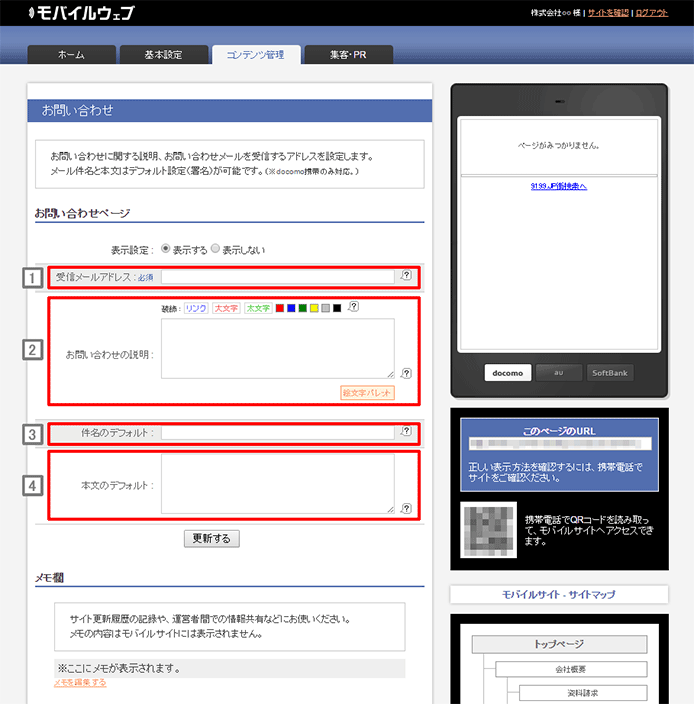Open the 集客・PR tab
The height and width of the screenshot is (704, 694).
pyautogui.click(x=347, y=55)
